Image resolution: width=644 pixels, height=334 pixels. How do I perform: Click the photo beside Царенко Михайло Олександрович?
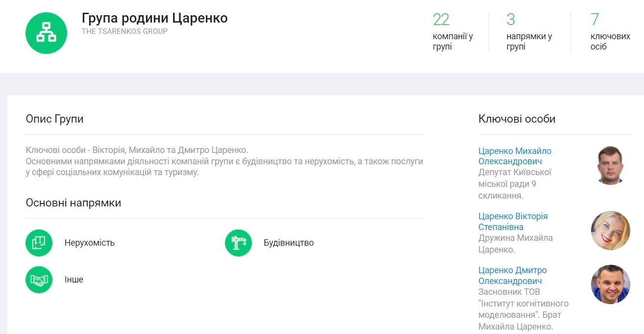(610, 165)
